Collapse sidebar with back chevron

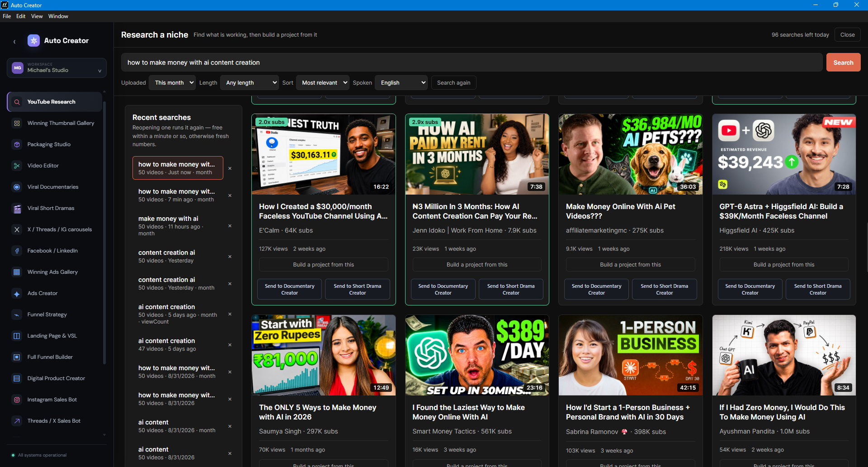pos(14,42)
